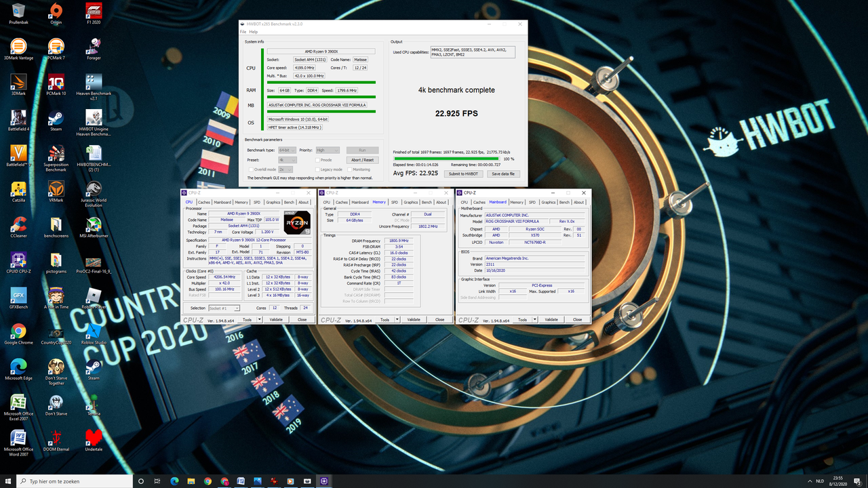Toggle the Pmode checkbox
Viewport: 868px width, 488px height.
(x=318, y=160)
